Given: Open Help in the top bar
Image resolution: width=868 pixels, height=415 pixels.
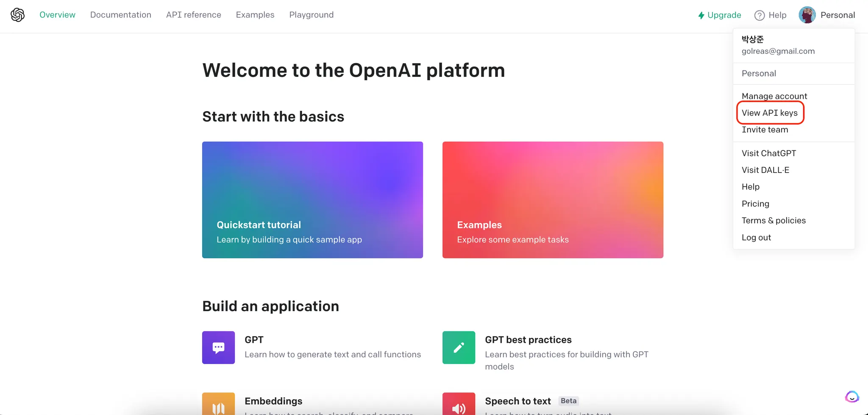Looking at the screenshot, I should 777,15.
